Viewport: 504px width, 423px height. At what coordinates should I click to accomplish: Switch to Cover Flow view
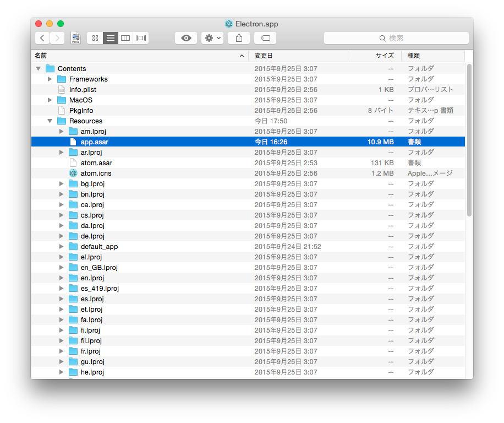pyautogui.click(x=141, y=38)
